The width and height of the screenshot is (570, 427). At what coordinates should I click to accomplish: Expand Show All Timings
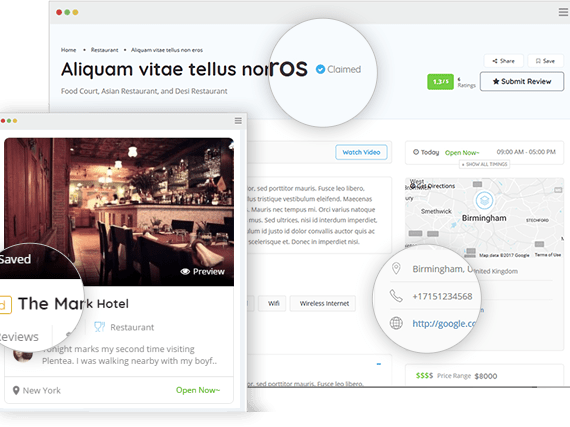[x=484, y=164]
